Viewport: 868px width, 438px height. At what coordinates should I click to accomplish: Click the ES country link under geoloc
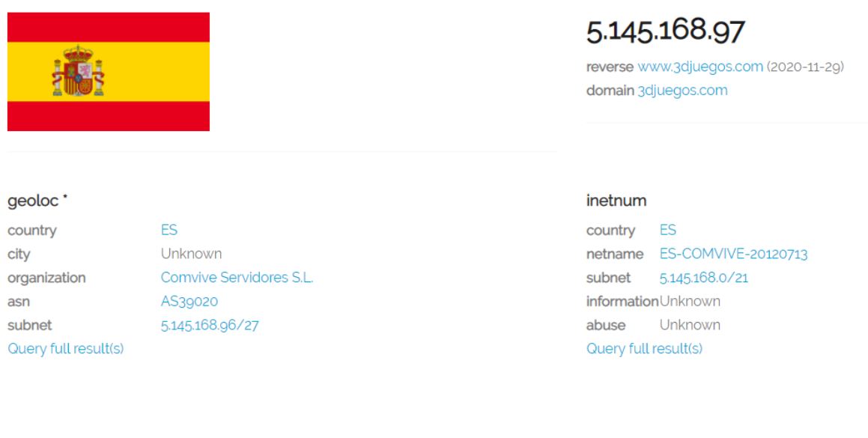[x=169, y=231]
